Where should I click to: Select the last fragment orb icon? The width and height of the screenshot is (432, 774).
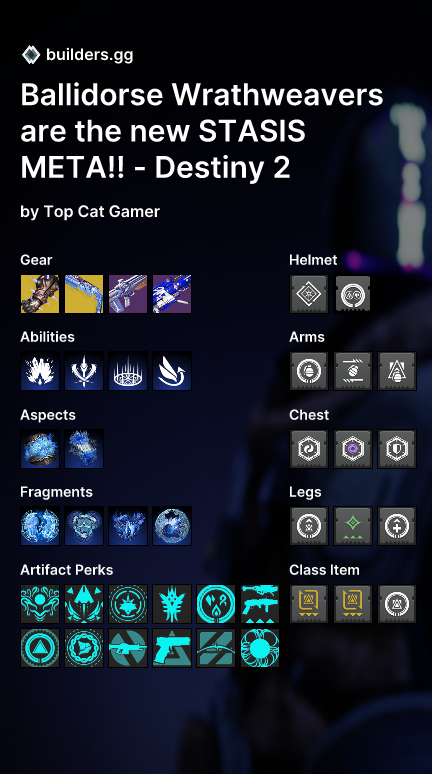pyautogui.click(x=172, y=526)
